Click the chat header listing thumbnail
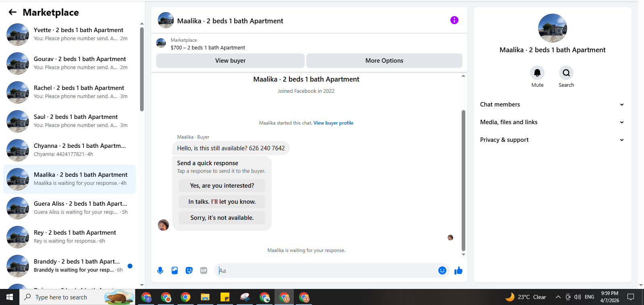This screenshot has height=305, width=644. [x=166, y=20]
